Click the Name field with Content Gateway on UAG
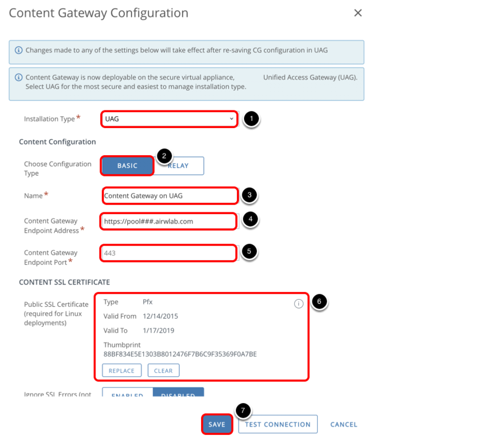Viewport: 504px width, 439px height. pos(169,196)
